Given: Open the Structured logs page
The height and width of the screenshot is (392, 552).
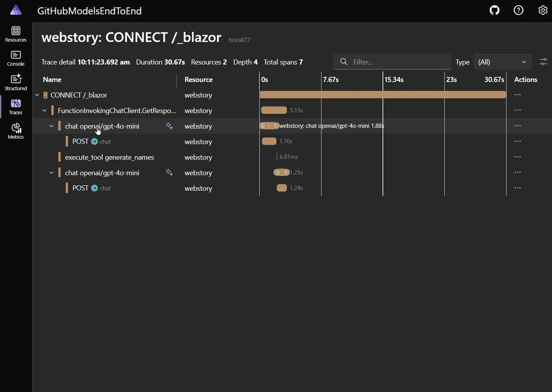Looking at the screenshot, I should tap(16, 82).
